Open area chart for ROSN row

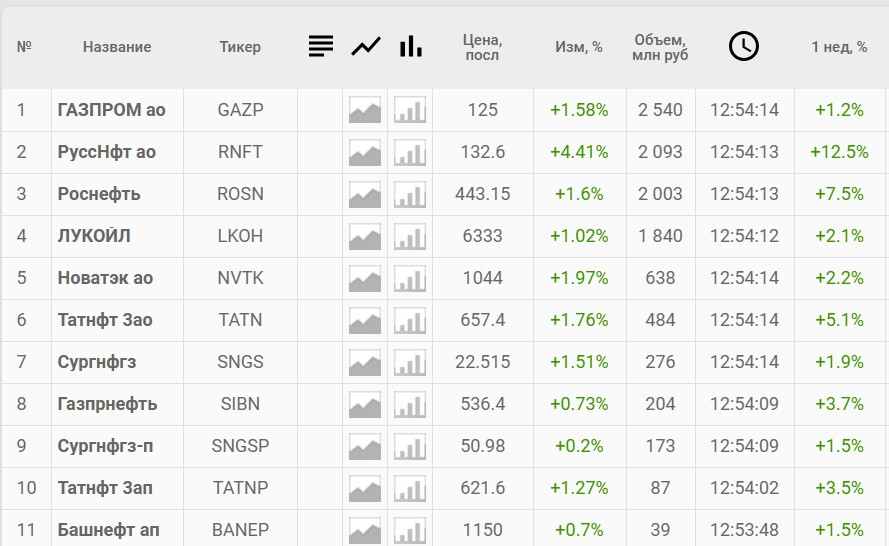[365, 194]
